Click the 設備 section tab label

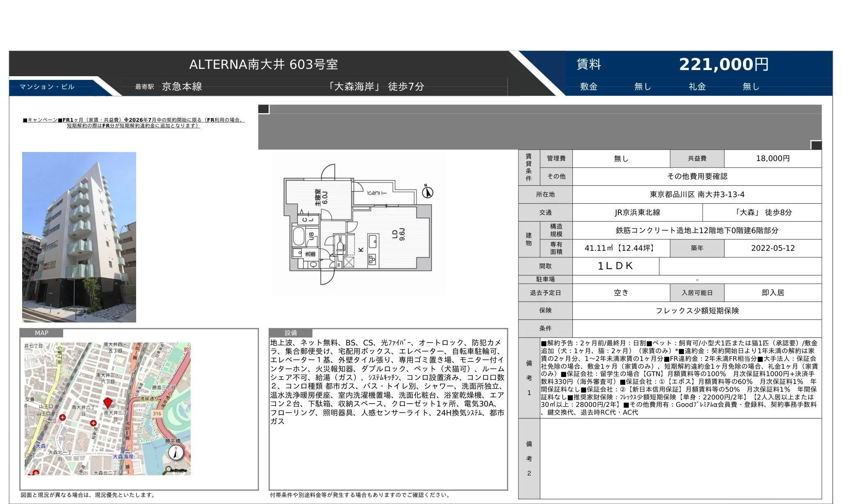pyautogui.click(x=291, y=333)
